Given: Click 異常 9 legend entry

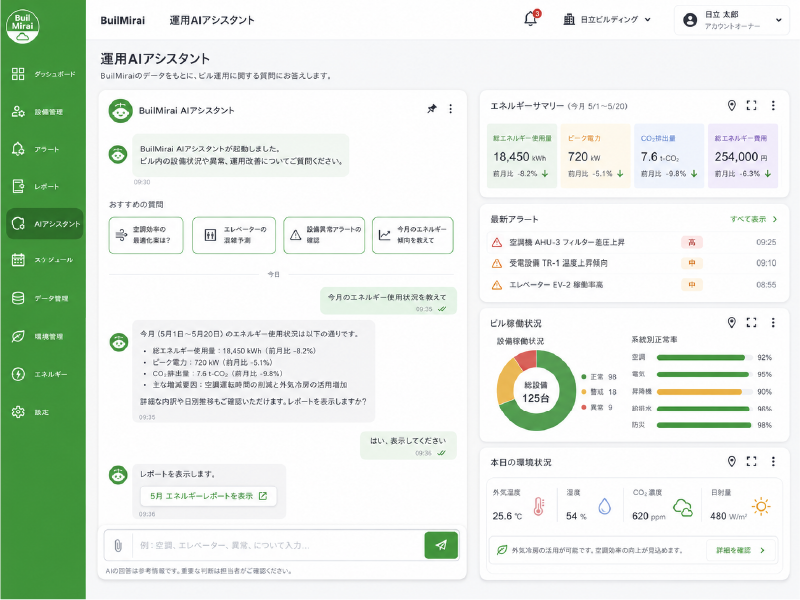Looking at the screenshot, I should (x=597, y=407).
